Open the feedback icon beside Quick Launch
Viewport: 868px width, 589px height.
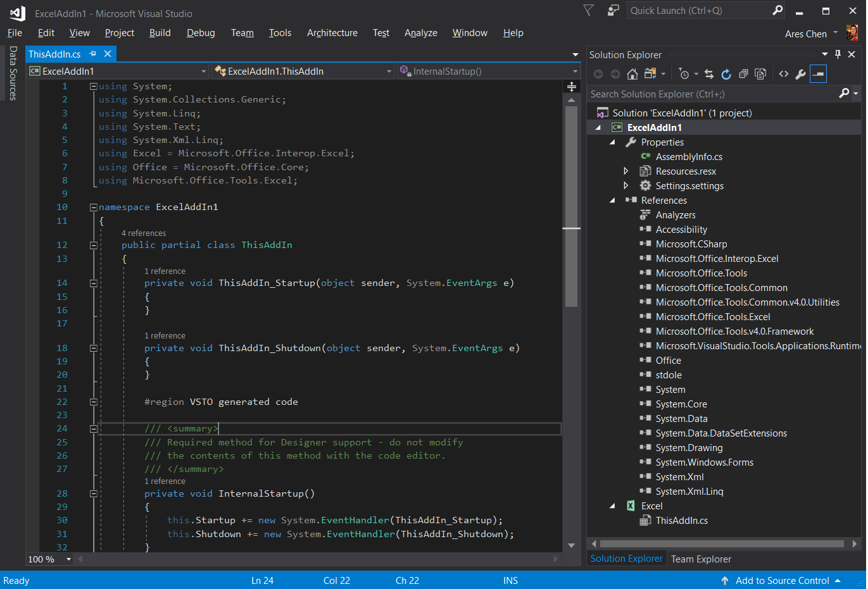click(613, 11)
